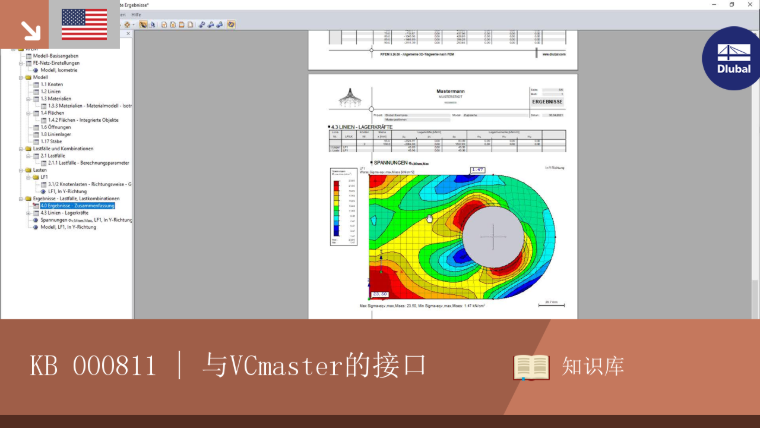
Task: Collapse Ergebnisse - Lastfälle, Lastkombinationen folder
Action: point(21,199)
